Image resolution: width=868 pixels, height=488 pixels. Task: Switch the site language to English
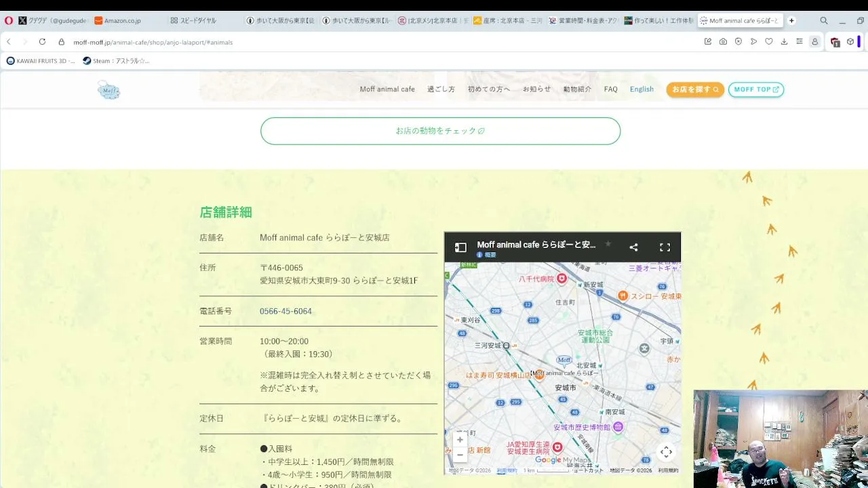[x=642, y=89]
